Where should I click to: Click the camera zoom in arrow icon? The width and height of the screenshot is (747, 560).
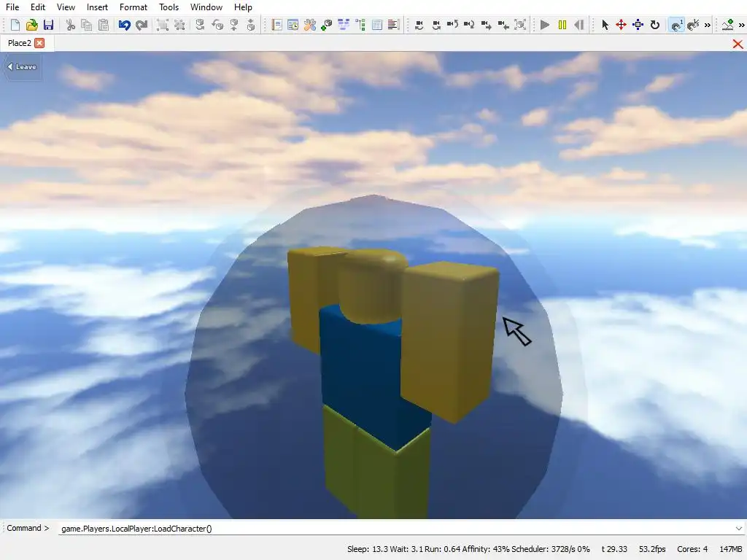tap(487, 25)
